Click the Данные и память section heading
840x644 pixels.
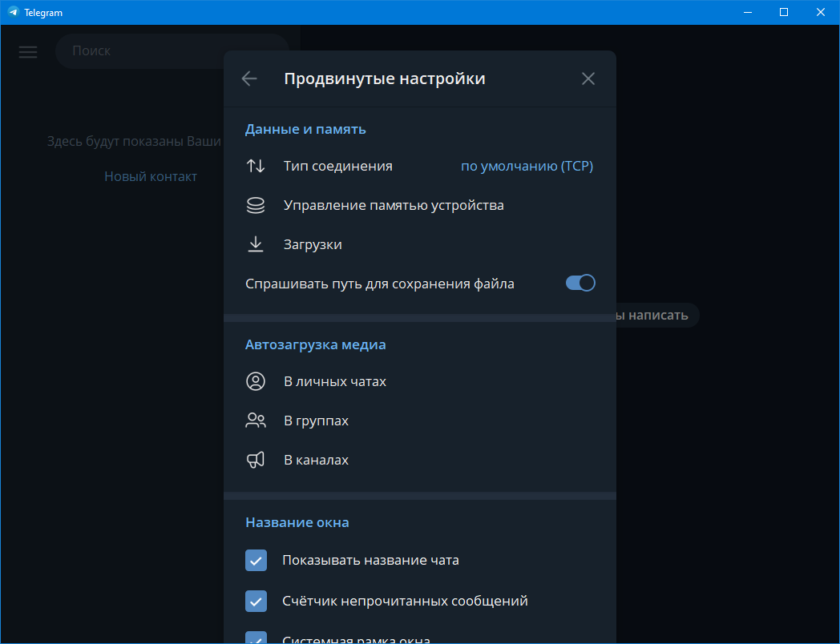pyautogui.click(x=305, y=129)
